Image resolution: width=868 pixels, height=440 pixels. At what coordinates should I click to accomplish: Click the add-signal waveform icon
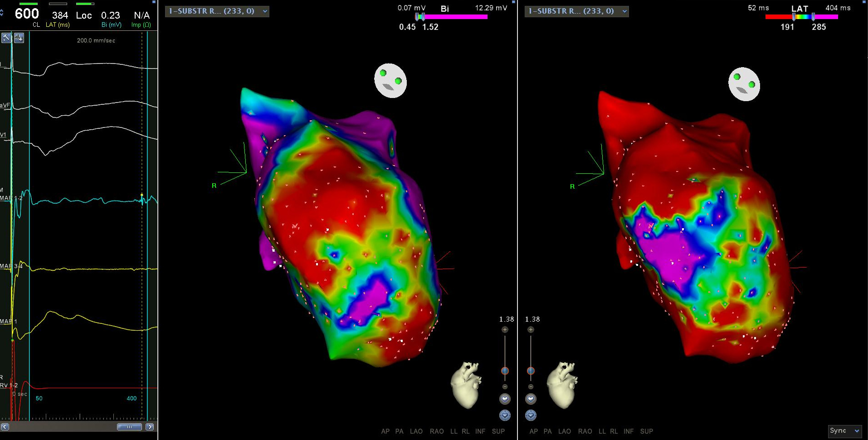[19, 38]
